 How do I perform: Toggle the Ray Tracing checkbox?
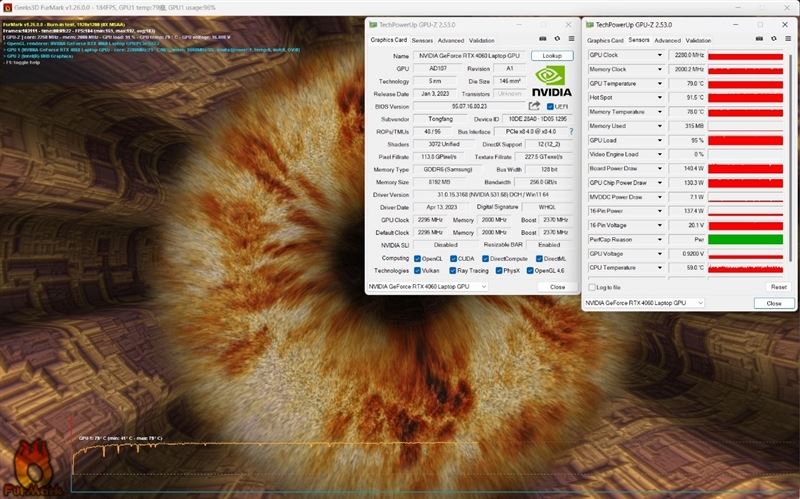click(453, 271)
